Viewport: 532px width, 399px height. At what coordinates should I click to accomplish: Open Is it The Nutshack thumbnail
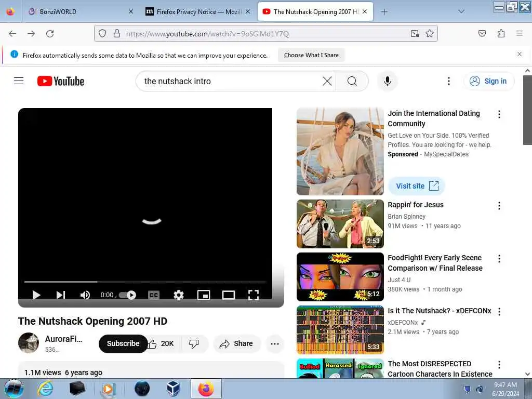pos(340,330)
